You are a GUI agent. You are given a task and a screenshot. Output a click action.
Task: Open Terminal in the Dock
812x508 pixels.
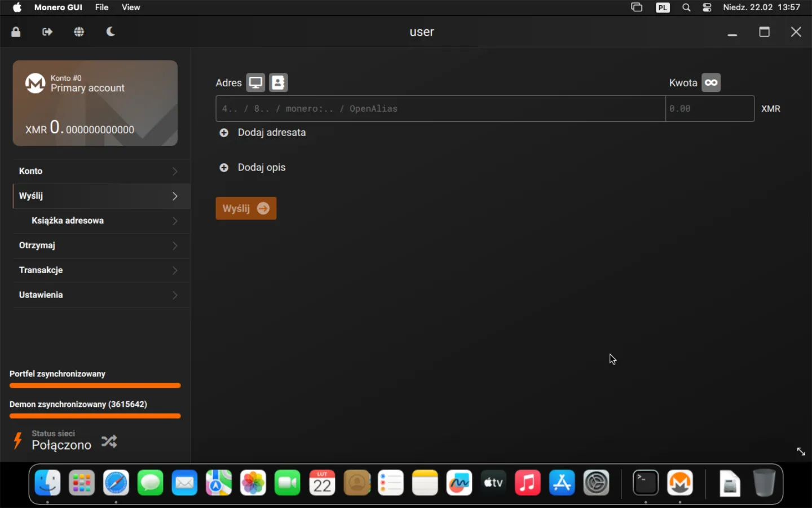[646, 483]
